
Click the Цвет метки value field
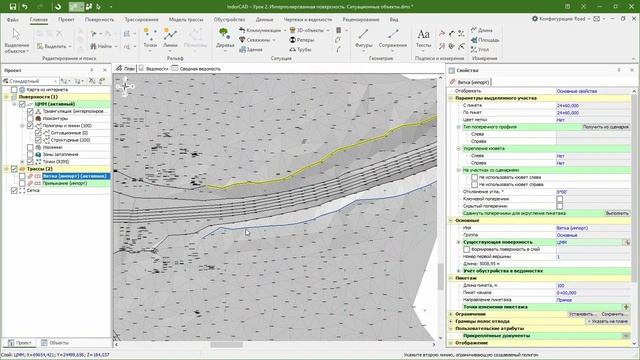point(593,120)
